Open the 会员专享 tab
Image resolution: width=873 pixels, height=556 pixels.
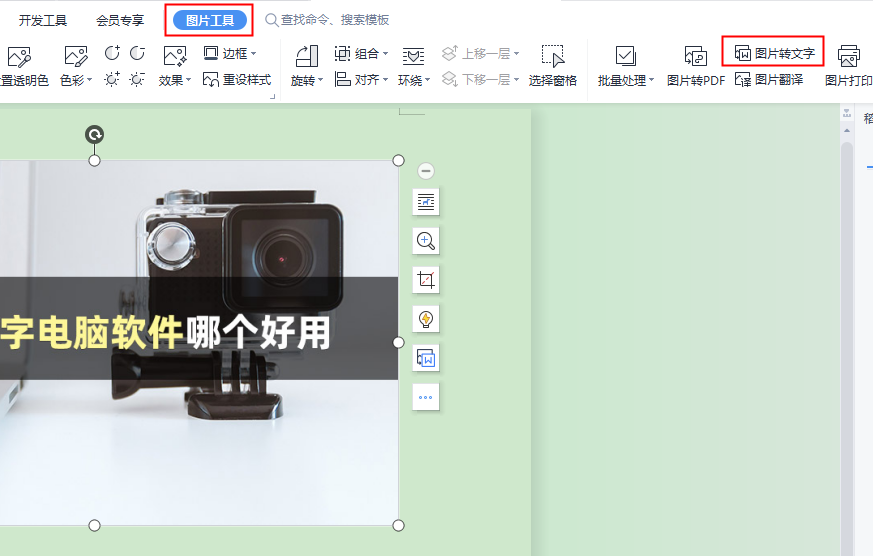pos(120,21)
